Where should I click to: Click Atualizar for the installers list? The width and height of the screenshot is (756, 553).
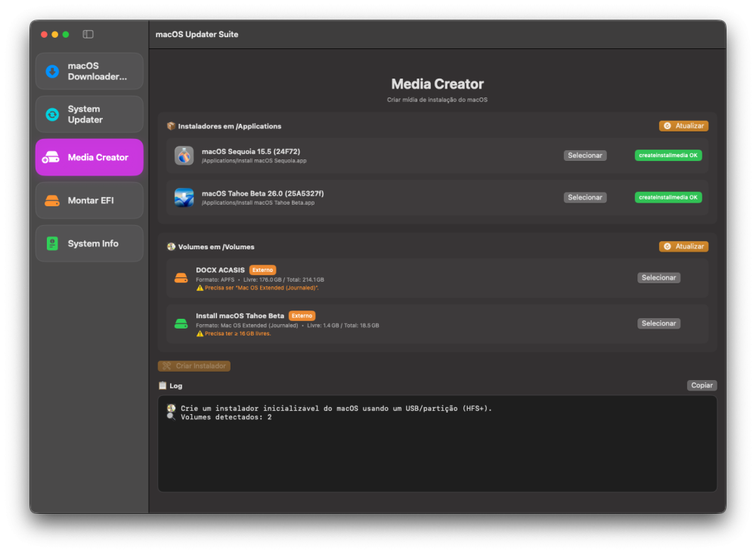[x=683, y=125]
